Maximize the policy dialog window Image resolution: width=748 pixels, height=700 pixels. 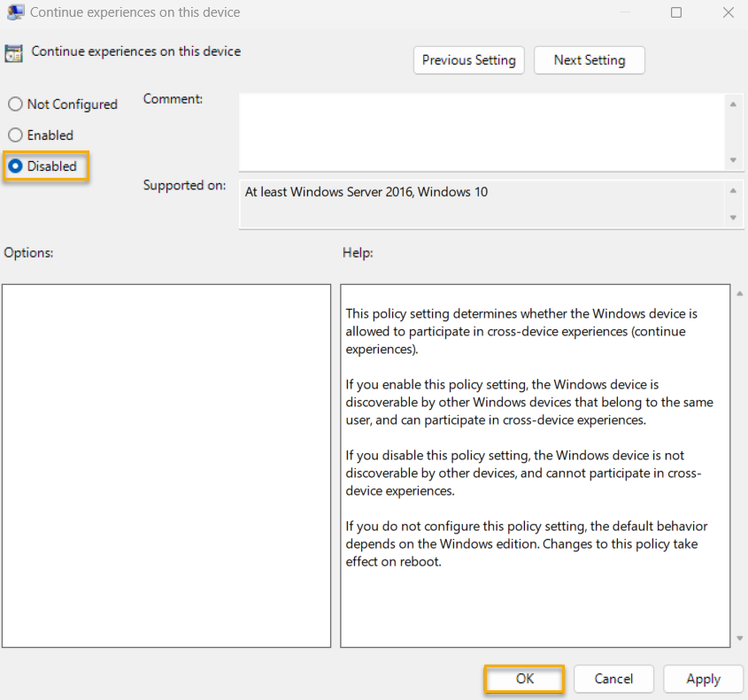pyautogui.click(x=676, y=12)
